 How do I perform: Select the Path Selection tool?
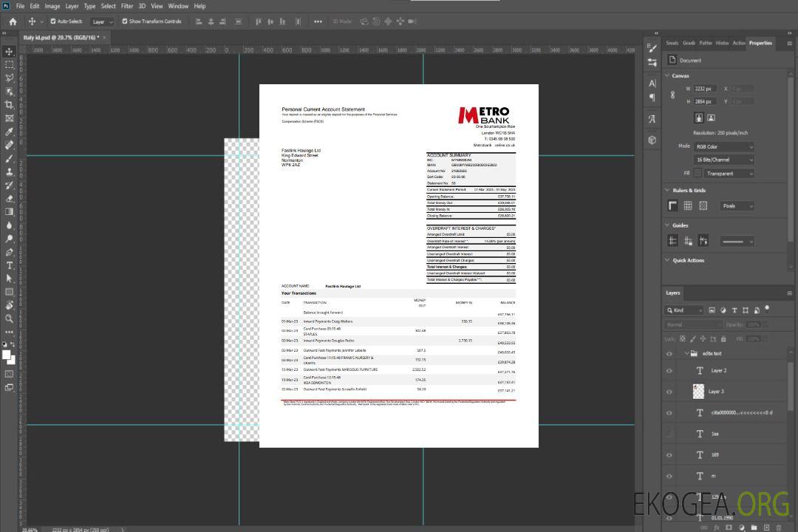point(9,279)
